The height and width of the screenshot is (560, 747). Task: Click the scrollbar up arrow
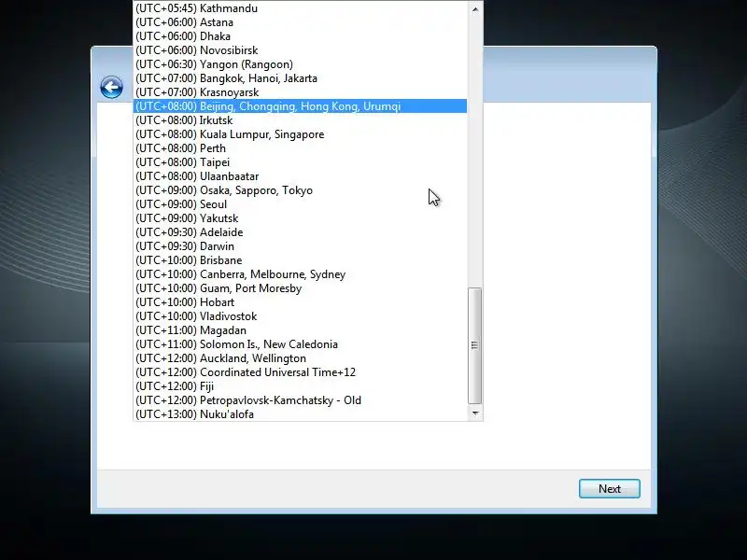click(x=475, y=9)
